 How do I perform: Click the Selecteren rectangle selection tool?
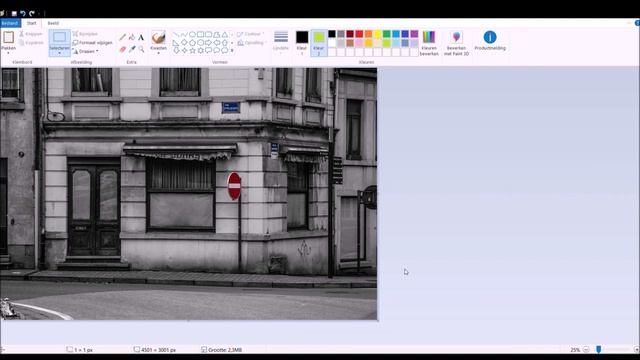(60, 37)
